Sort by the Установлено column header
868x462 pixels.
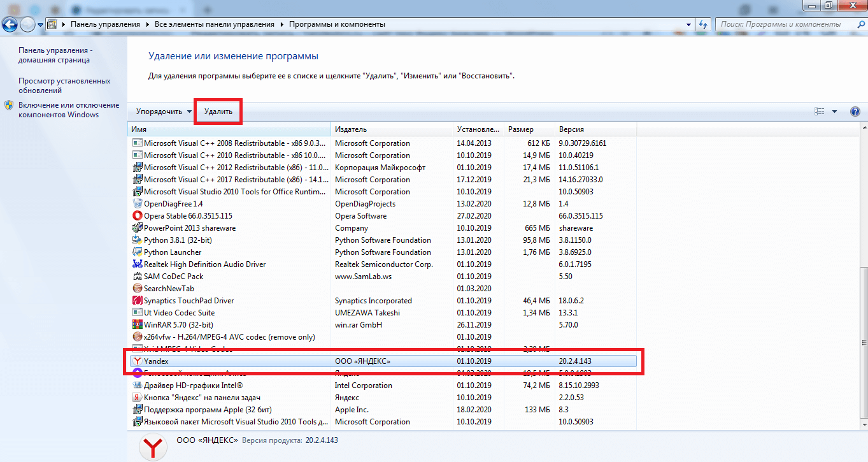[478, 129]
